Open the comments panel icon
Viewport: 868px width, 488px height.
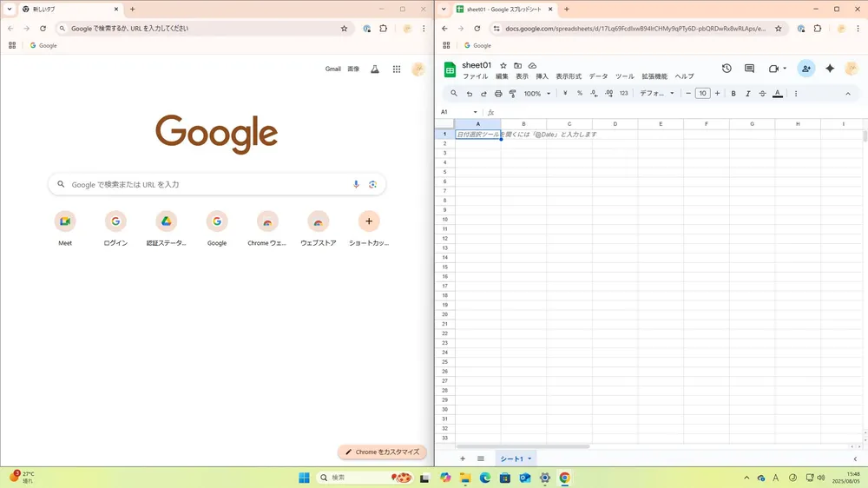pyautogui.click(x=750, y=68)
